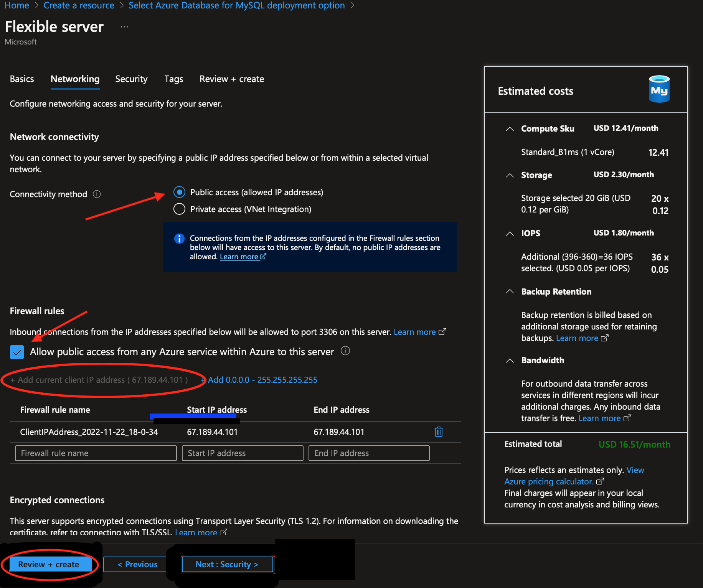This screenshot has height=588, width=703.
Task: Collapse the Backup Retention section
Action: tap(510, 292)
